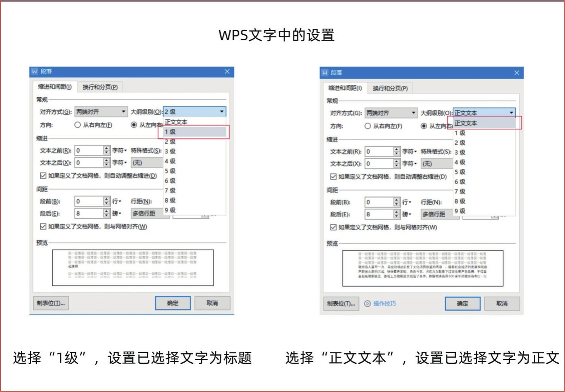Click the WPS icon in the right dialog title bar
565x392 pixels.
coord(325,72)
